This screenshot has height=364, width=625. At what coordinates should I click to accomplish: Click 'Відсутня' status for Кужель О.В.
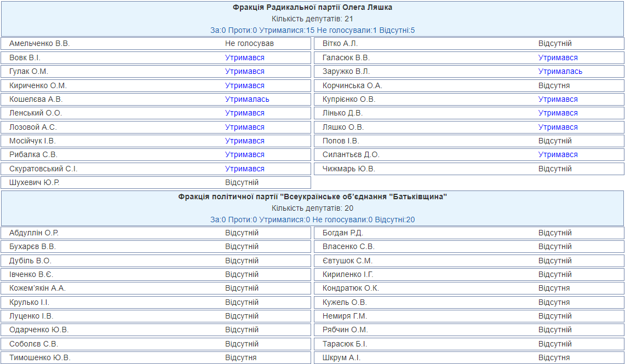tap(554, 302)
